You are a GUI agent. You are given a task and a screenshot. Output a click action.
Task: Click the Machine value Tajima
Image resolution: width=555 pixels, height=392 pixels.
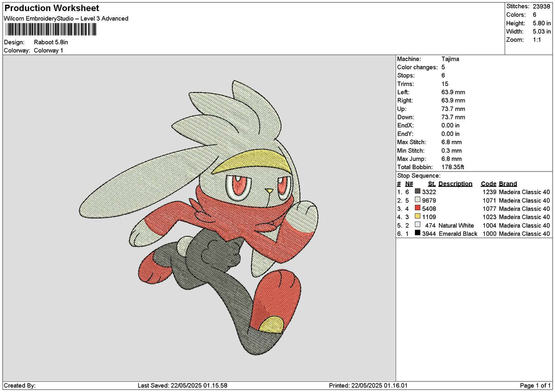(450, 59)
